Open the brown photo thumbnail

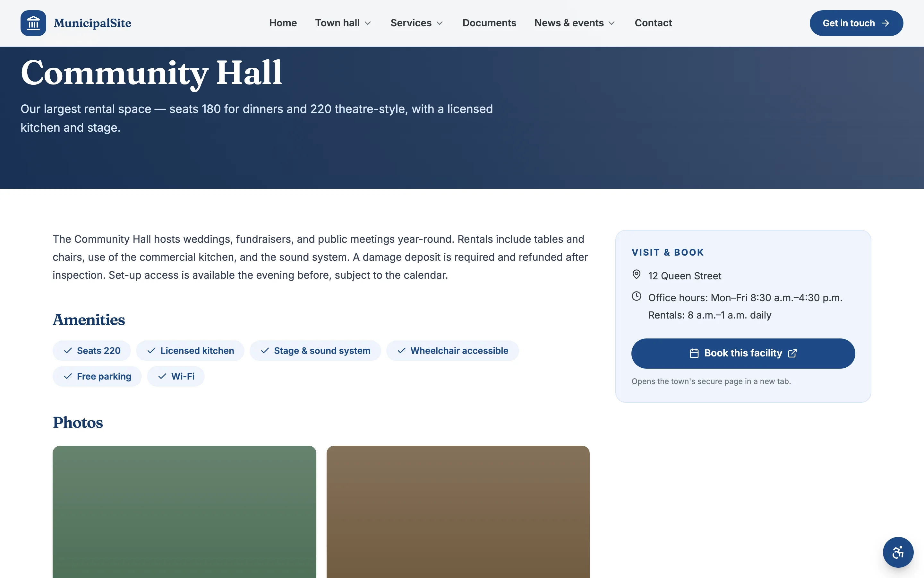(458, 512)
